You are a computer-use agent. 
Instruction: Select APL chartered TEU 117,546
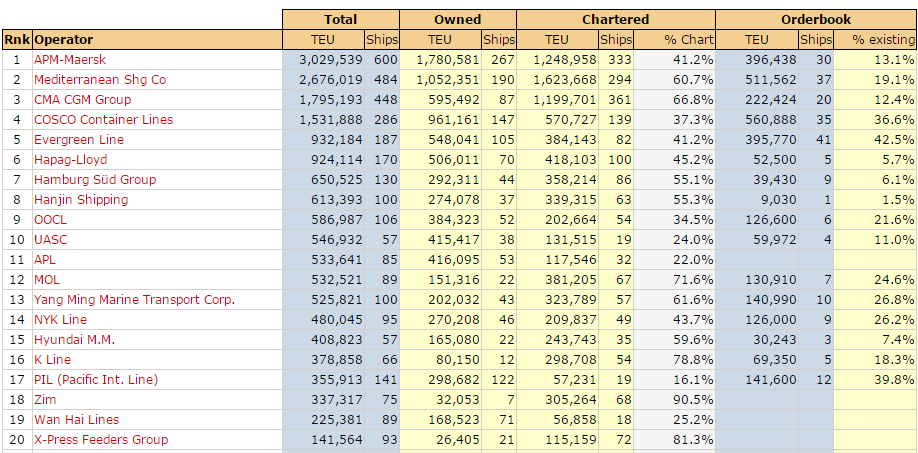571,260
